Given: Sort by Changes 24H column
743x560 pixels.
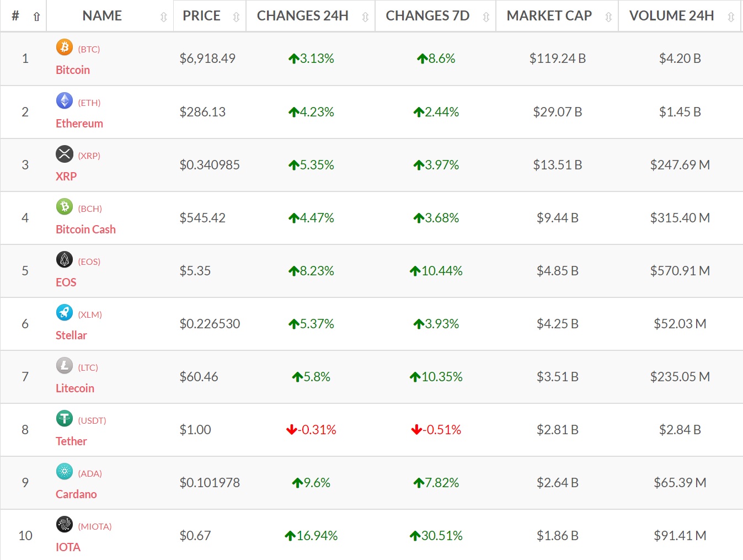Looking at the screenshot, I should 311,16.
